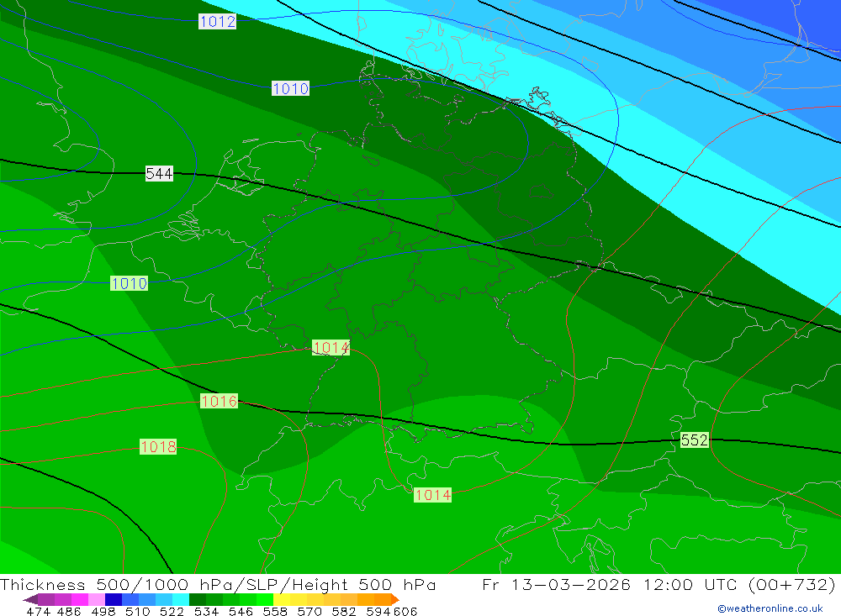The height and width of the screenshot is (616, 841).
Task: Click the 1012 isobar label
Action: tap(217, 22)
